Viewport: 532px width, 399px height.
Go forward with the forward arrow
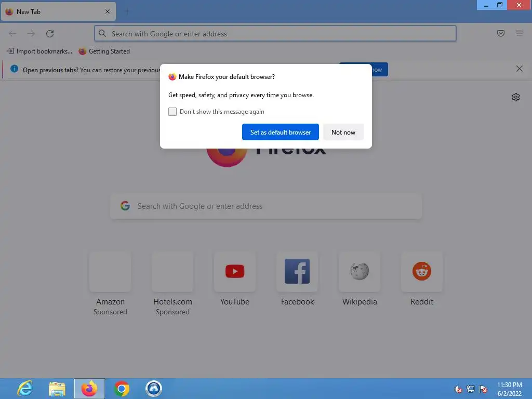tap(31, 34)
